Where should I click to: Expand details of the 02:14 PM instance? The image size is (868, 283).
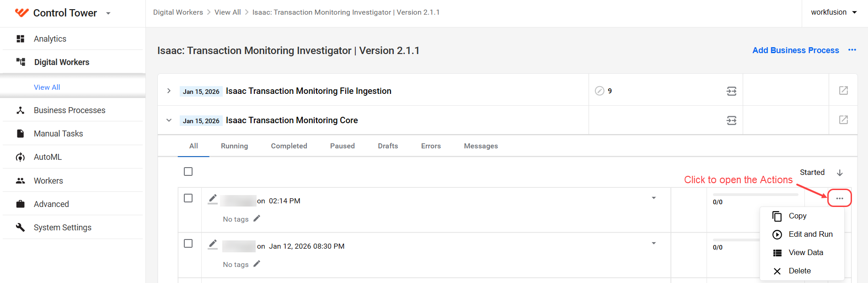[x=654, y=198]
